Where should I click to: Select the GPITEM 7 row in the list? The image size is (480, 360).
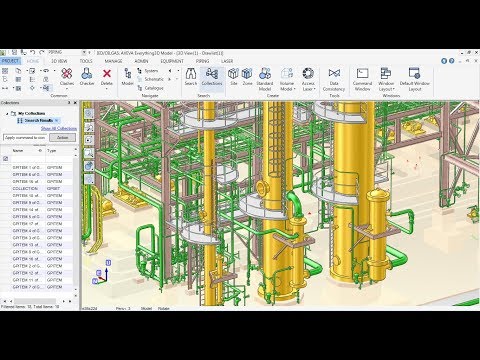coord(37,287)
